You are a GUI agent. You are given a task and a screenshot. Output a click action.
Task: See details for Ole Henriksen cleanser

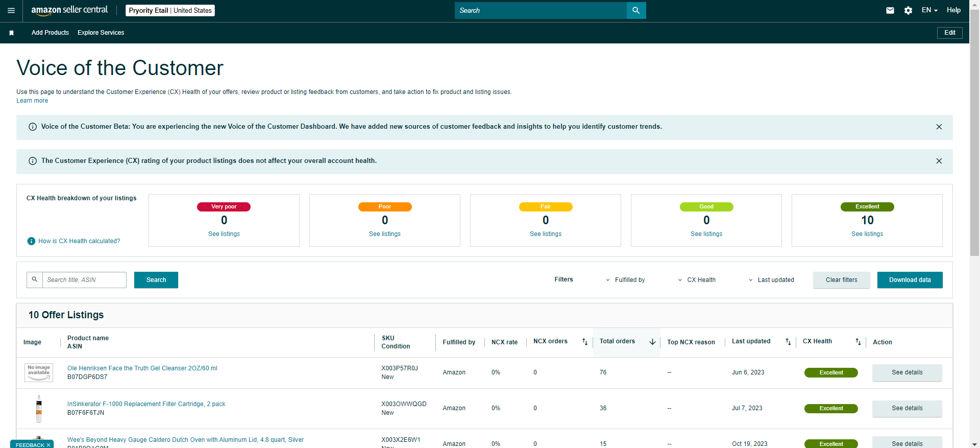[x=907, y=372]
